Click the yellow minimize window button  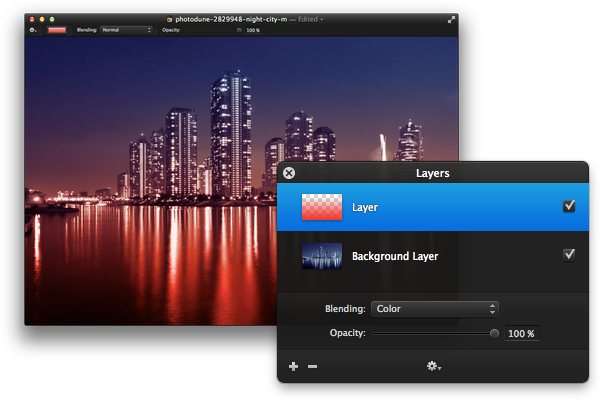[x=42, y=19]
